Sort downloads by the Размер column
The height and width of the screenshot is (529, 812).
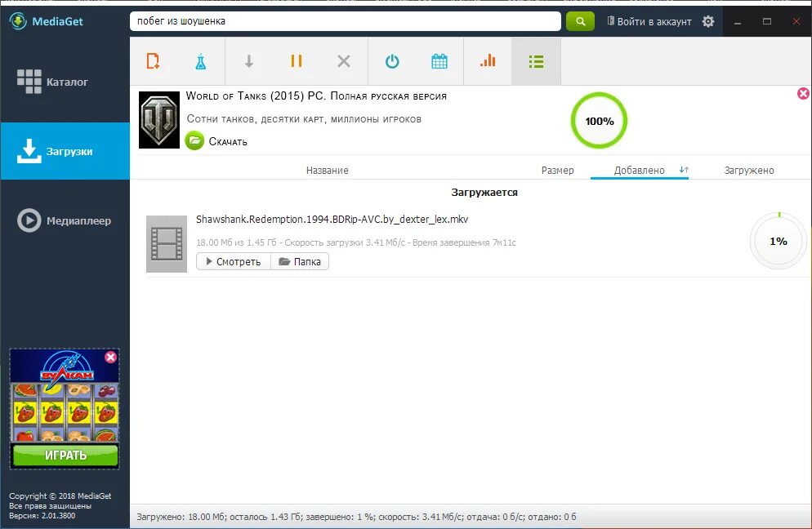coord(559,170)
